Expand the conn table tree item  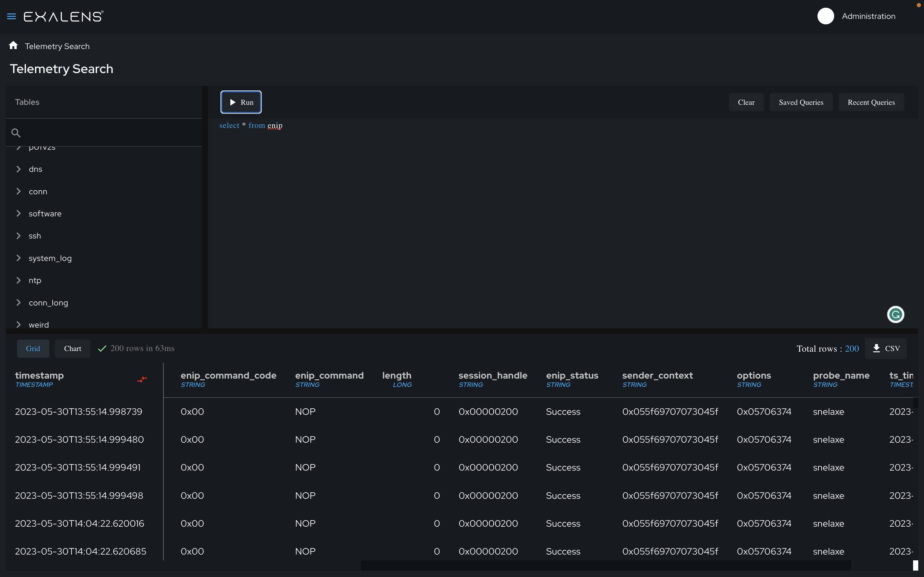(x=18, y=192)
